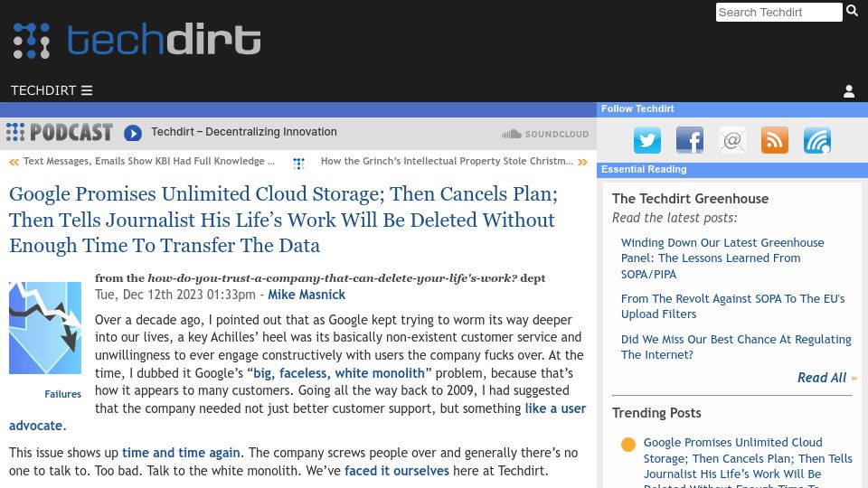Open previous story about KBI text messages
Screen dimensions: 868x488
[149, 161]
